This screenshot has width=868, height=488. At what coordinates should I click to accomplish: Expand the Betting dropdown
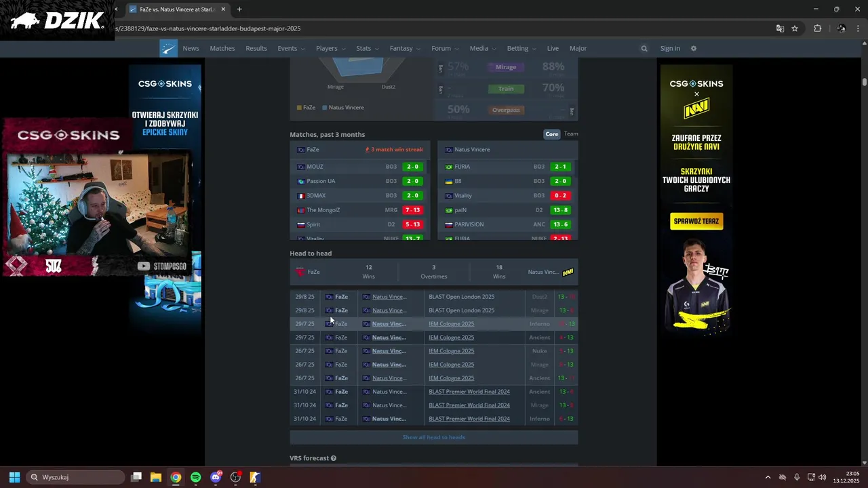click(x=521, y=48)
